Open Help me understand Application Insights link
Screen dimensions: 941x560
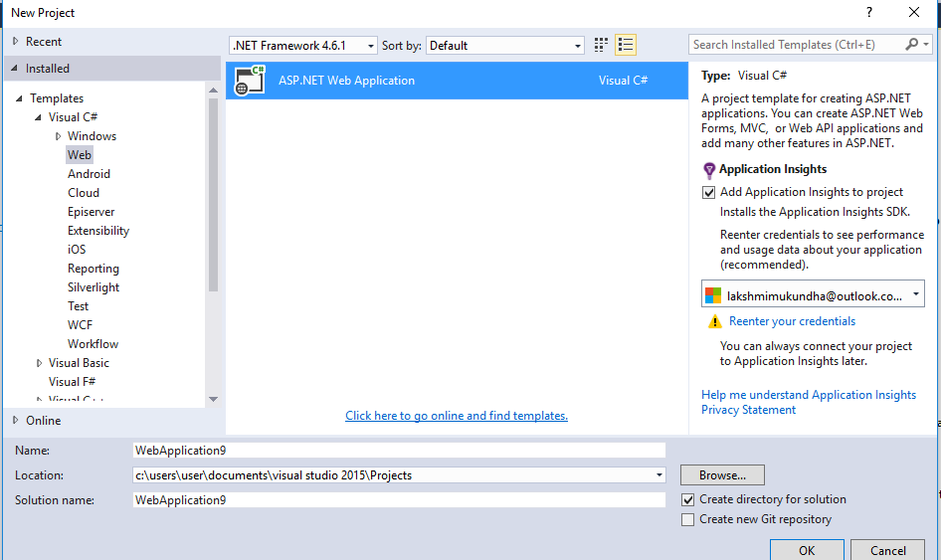[809, 395]
